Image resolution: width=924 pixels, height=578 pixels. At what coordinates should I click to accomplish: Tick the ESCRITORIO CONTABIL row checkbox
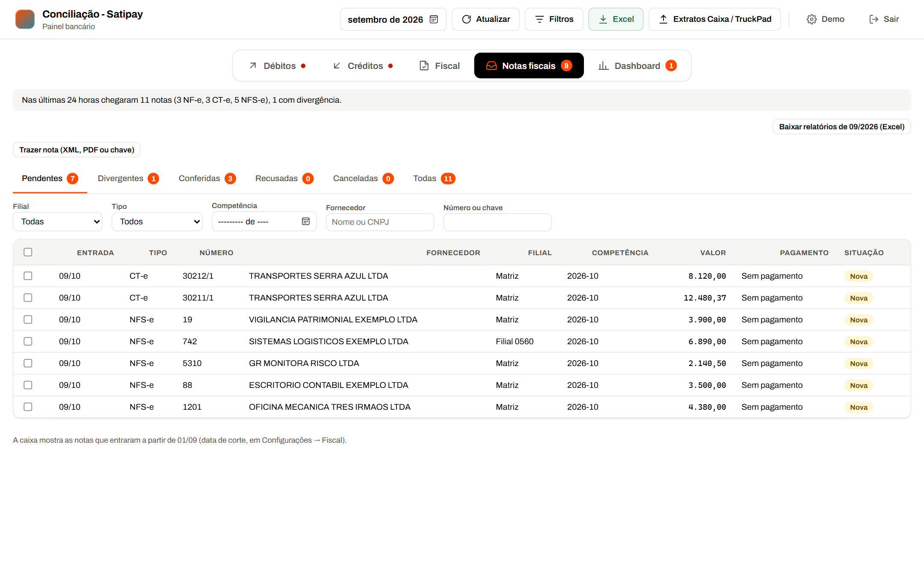28,385
